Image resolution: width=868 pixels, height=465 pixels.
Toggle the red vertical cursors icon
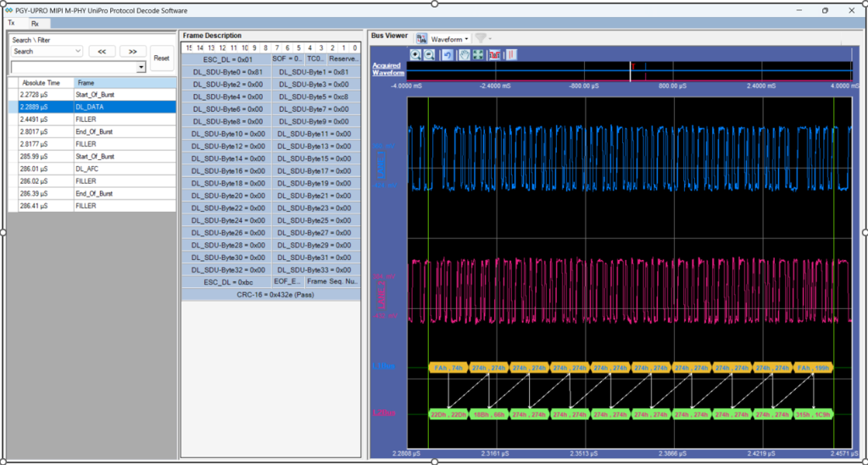[511, 55]
